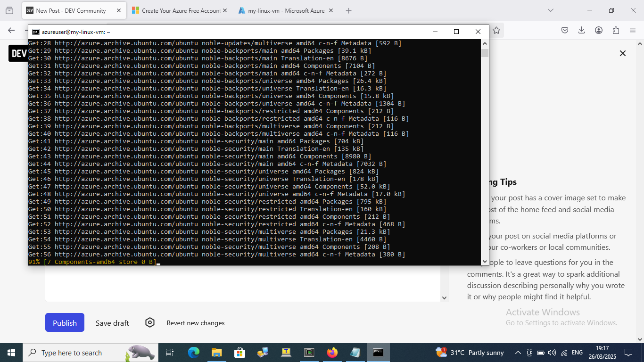Click the browser page scrollbar up arrow

(x=640, y=43)
